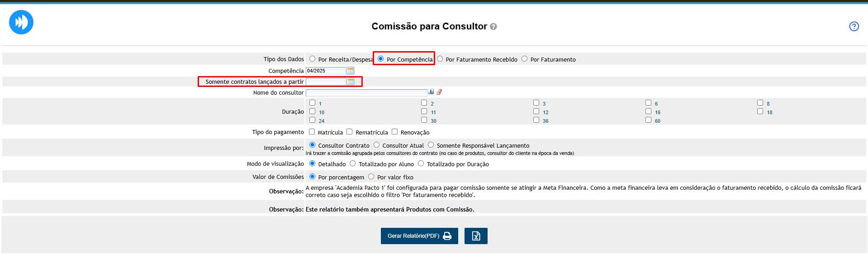Click the Impressão por: label
Image resolution: width=868 pixels, height=255 pixels.
tap(284, 148)
